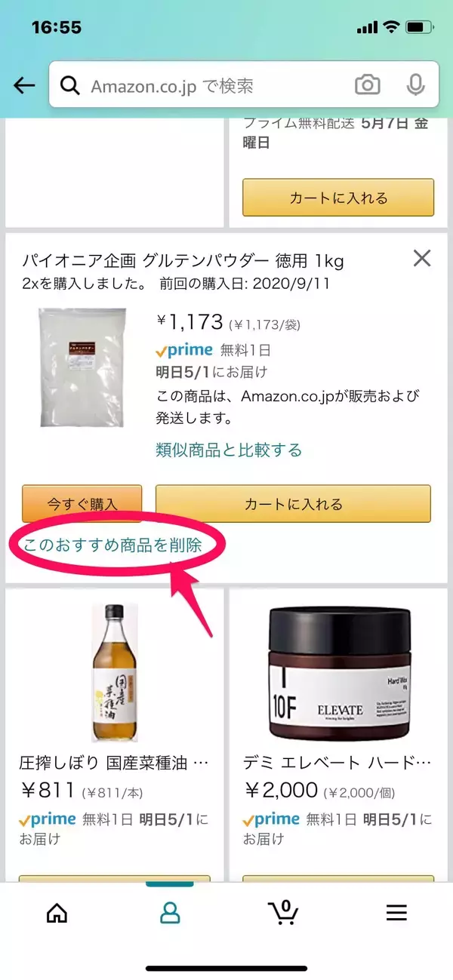
Task: Tap 今すぐ購入 button
Action: (82, 504)
